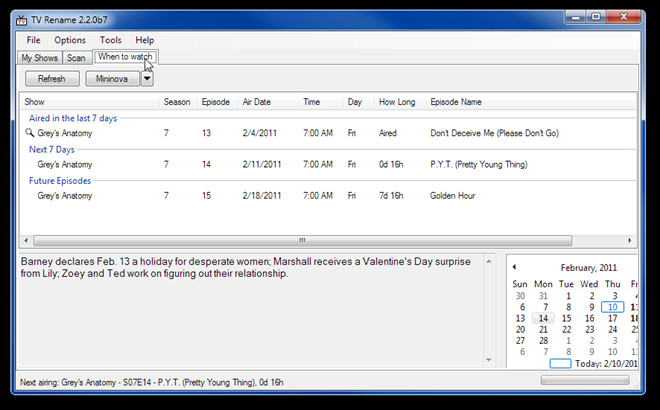Select February 14 on the calendar
The image size is (660, 410).
click(543, 318)
